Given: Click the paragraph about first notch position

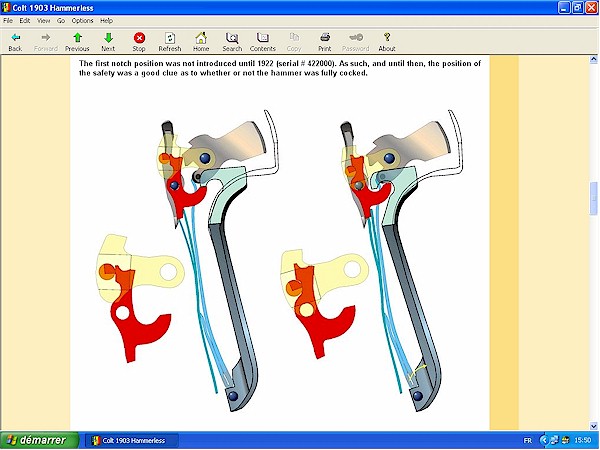Looking at the screenshot, I should point(280,68).
